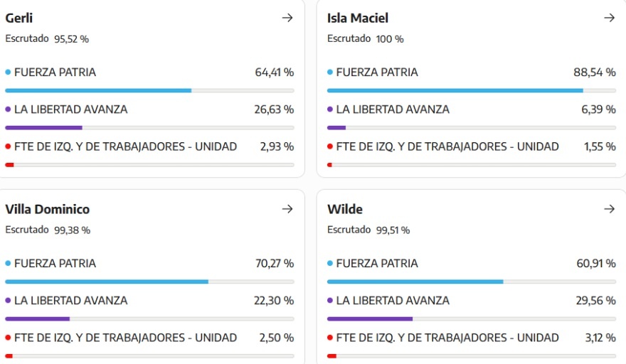This screenshot has height=364, width=626.
Task: Open Wilde details via arrow icon
Action: (x=609, y=209)
